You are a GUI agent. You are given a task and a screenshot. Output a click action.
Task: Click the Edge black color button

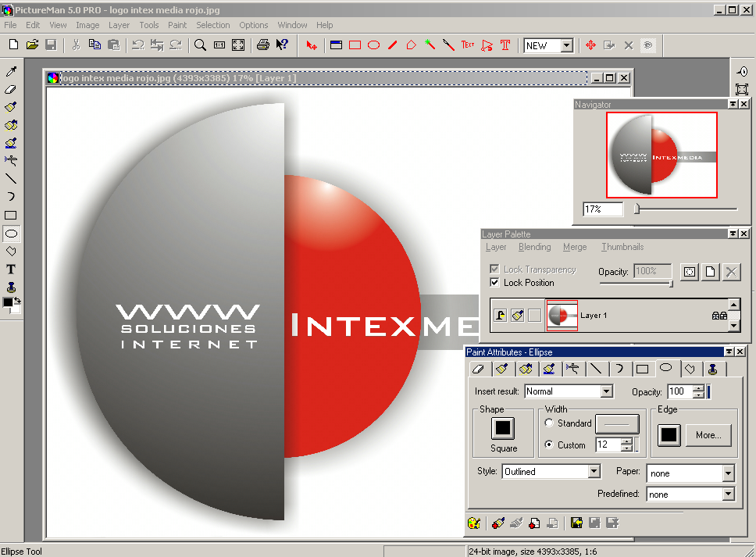669,435
